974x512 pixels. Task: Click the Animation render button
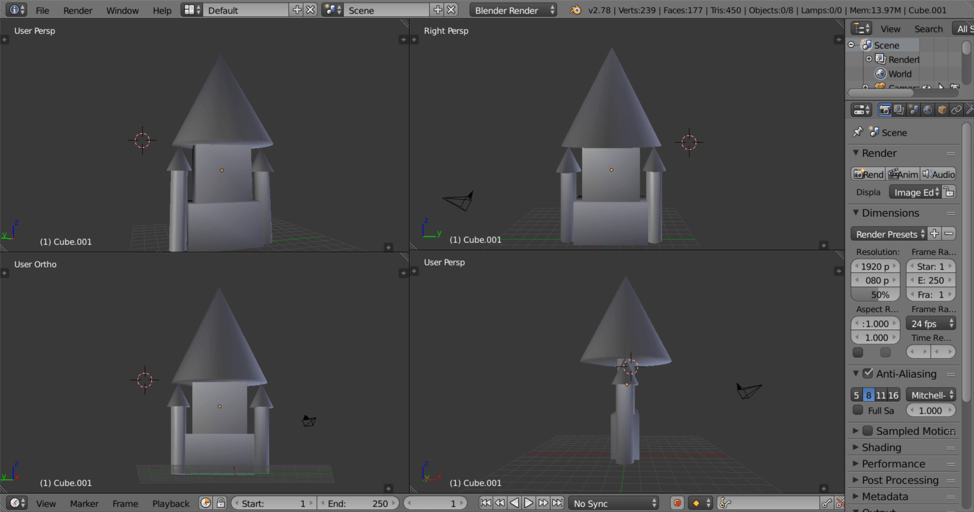903,175
